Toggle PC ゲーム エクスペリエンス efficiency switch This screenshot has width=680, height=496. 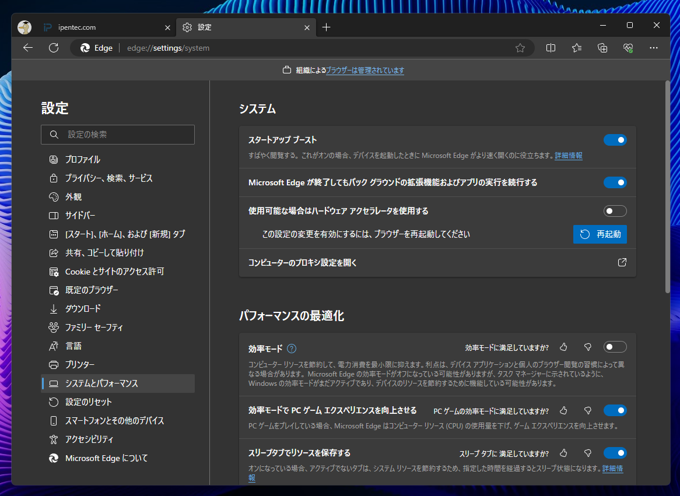615,410
